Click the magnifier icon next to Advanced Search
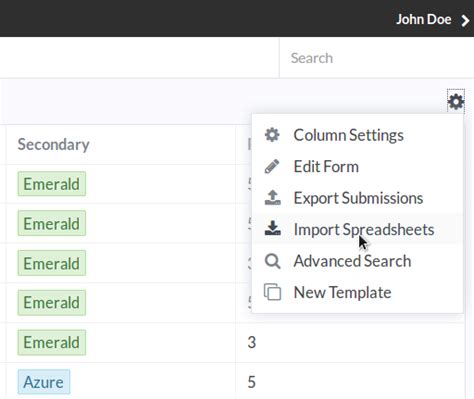The width and height of the screenshot is (474, 399). (x=272, y=261)
